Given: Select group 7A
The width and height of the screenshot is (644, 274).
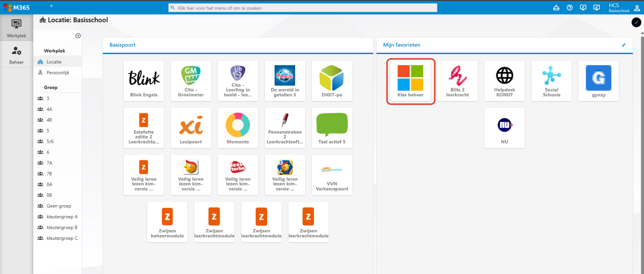Looking at the screenshot, I should [x=57, y=163].
